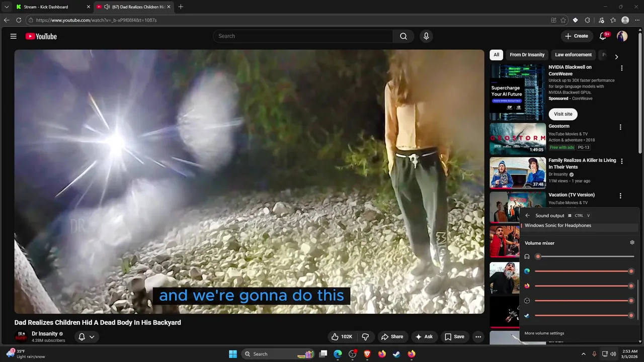Open browser extensions puzzle icon
The image size is (644, 362).
588,20
